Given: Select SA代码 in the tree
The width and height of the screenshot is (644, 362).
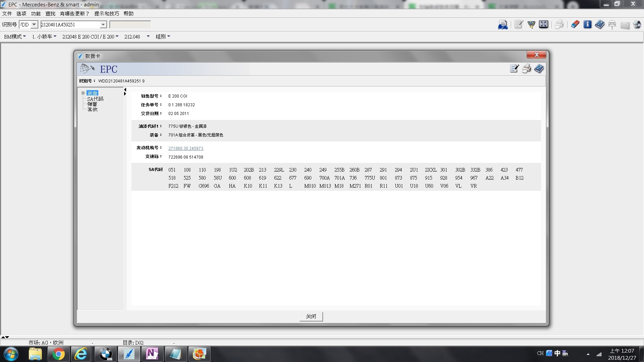Looking at the screenshot, I should point(95,99).
